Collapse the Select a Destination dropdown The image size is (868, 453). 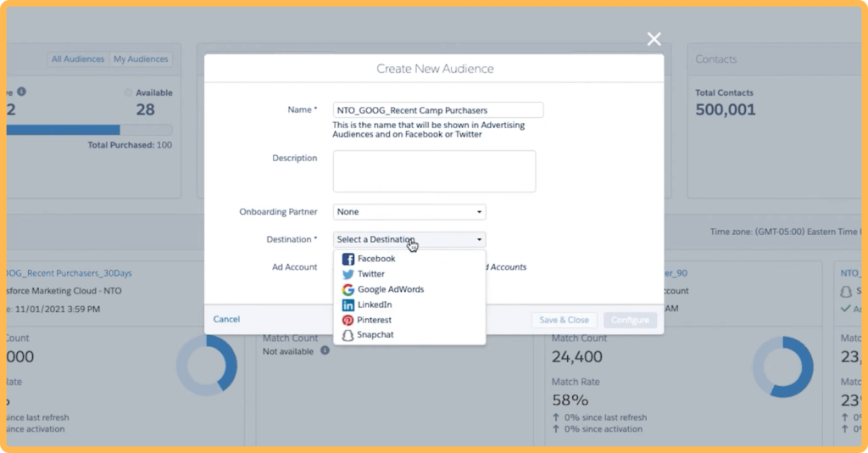click(409, 239)
